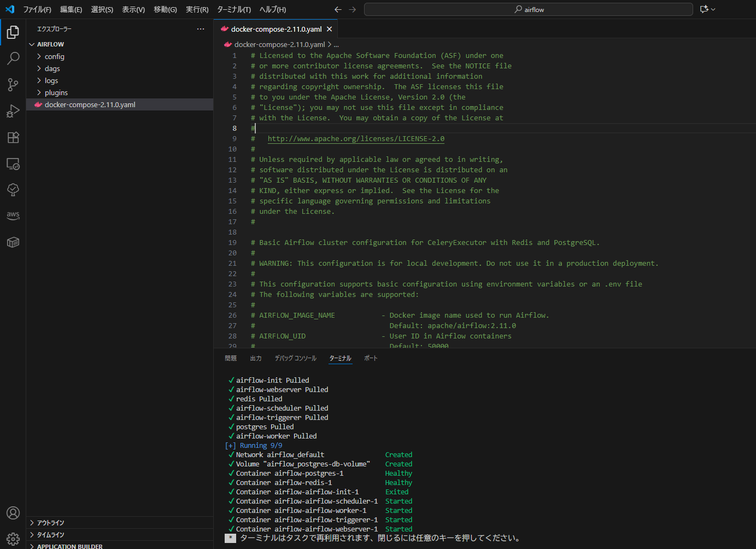Open the 実行(R) menu

[197, 9]
